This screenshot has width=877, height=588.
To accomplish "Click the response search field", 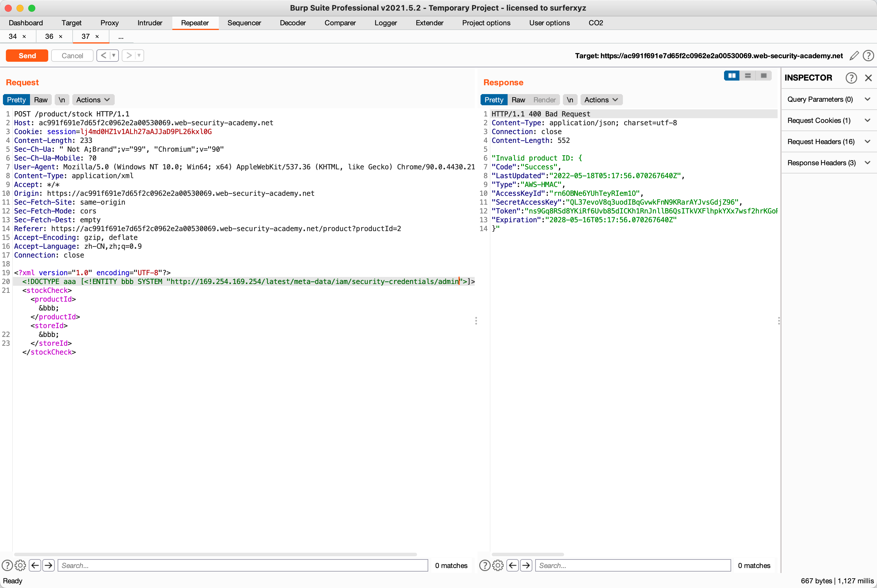I will [633, 565].
